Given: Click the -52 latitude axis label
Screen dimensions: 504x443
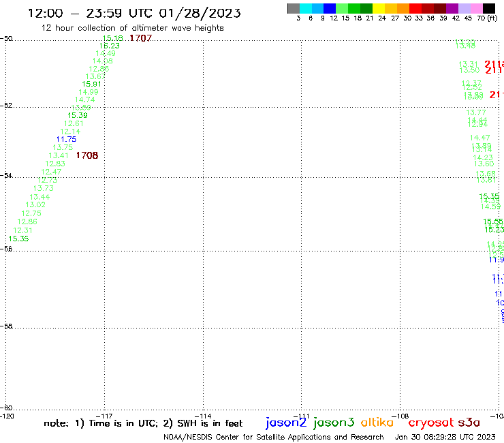Looking at the screenshot, I should (5, 105).
